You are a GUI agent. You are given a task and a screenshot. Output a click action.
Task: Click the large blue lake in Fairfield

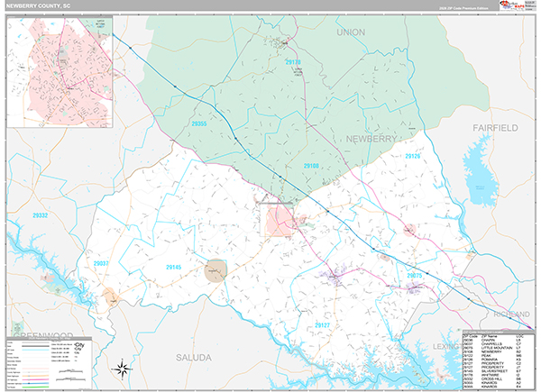coord(481,172)
